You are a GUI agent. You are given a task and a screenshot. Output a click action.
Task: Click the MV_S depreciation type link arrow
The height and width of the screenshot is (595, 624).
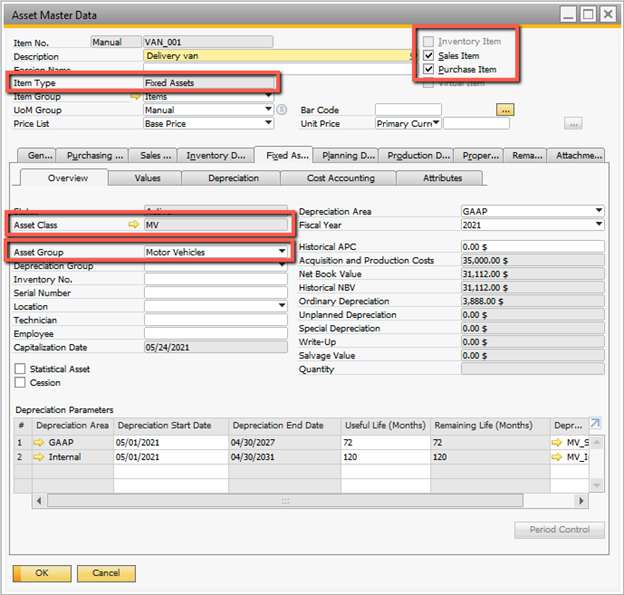[557, 442]
